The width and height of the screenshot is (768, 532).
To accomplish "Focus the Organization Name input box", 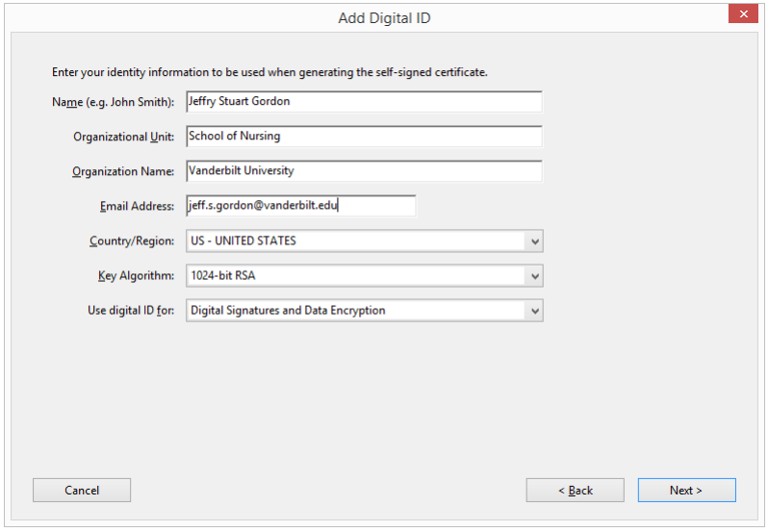I will click(363, 171).
